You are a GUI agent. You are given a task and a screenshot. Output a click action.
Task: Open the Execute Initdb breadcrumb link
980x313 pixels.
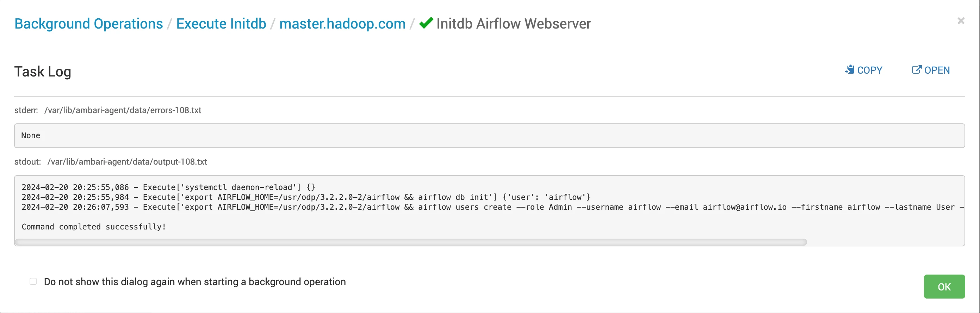click(221, 24)
